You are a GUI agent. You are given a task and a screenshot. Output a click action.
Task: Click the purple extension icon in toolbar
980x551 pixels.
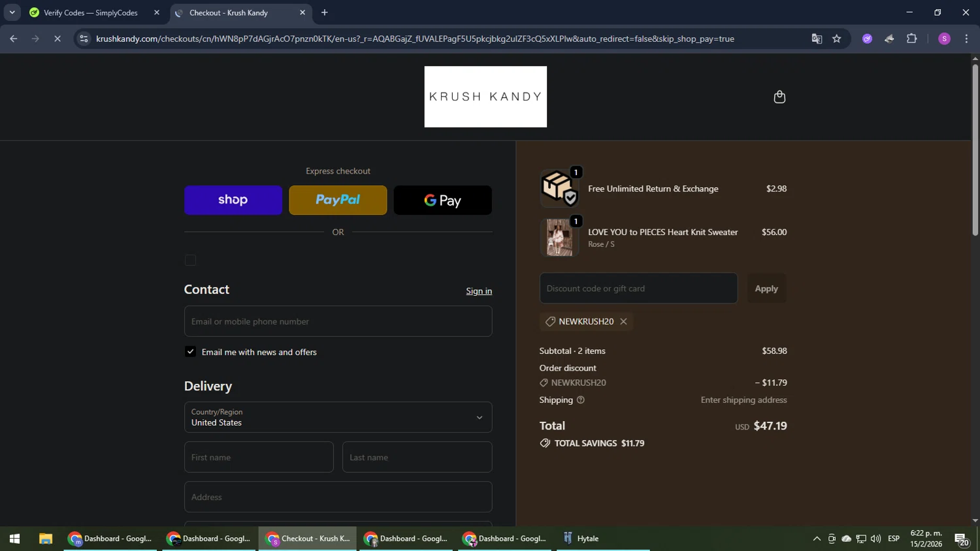[867, 39]
